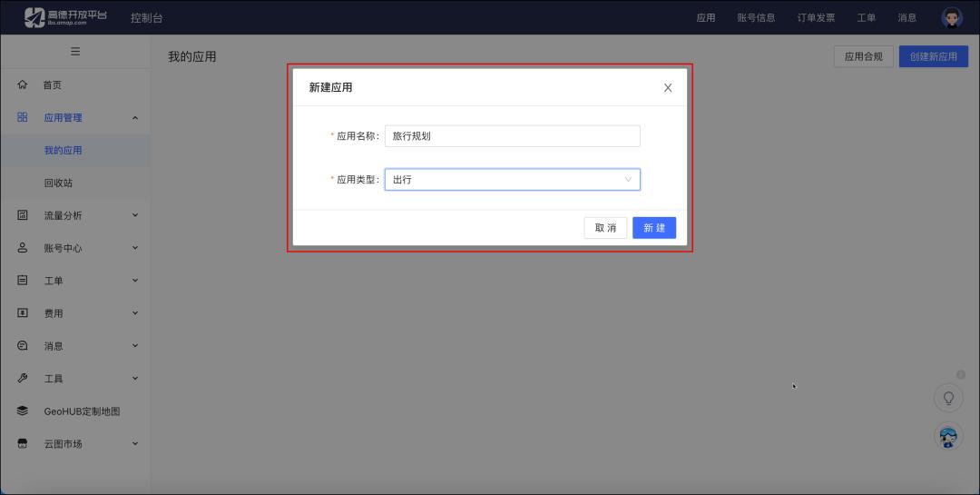Click the 首页 home icon
Image resolution: width=980 pixels, height=495 pixels.
[x=23, y=84]
